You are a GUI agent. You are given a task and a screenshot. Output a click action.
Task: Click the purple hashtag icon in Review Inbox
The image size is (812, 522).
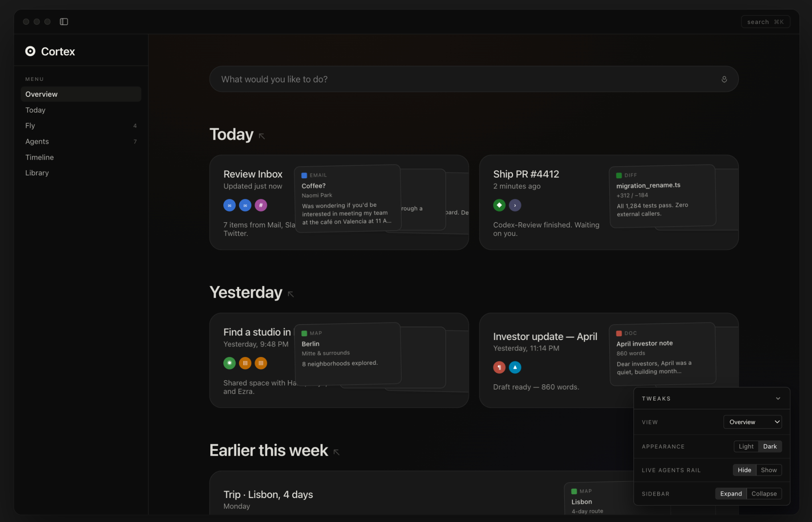261,205
